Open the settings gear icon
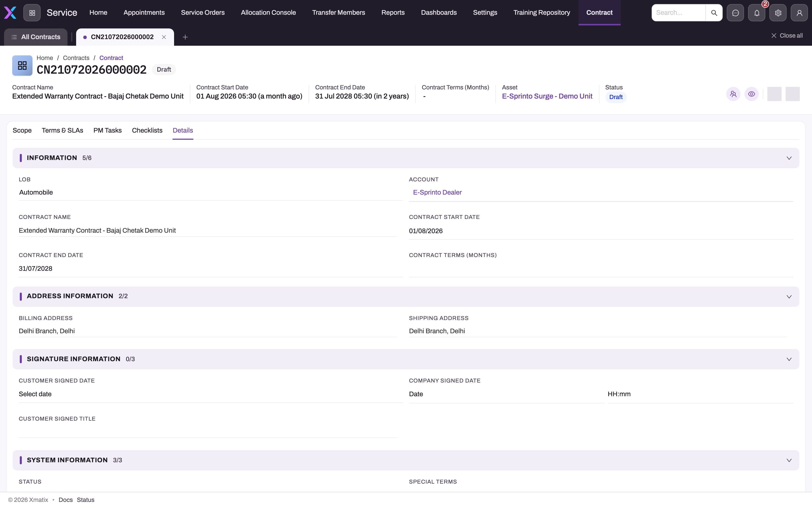 778,13
